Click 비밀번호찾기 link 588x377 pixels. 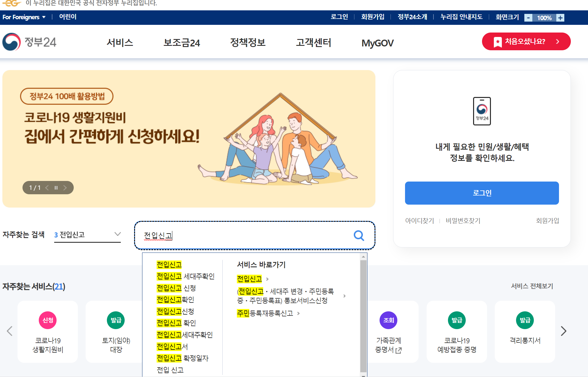463,221
